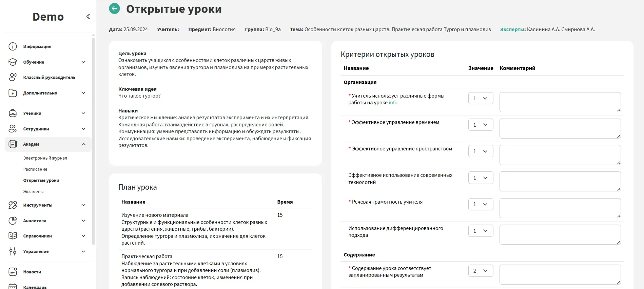Viewport: 644px width, 289px height.
Task: Open value dropdown for Содержание урока соответствует
Action: point(481,271)
